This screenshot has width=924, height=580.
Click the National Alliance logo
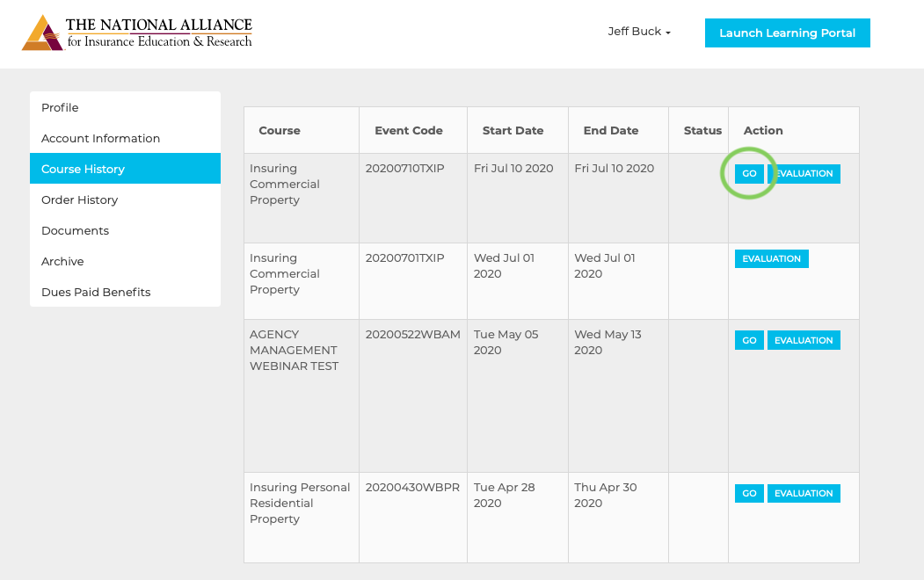(137, 33)
